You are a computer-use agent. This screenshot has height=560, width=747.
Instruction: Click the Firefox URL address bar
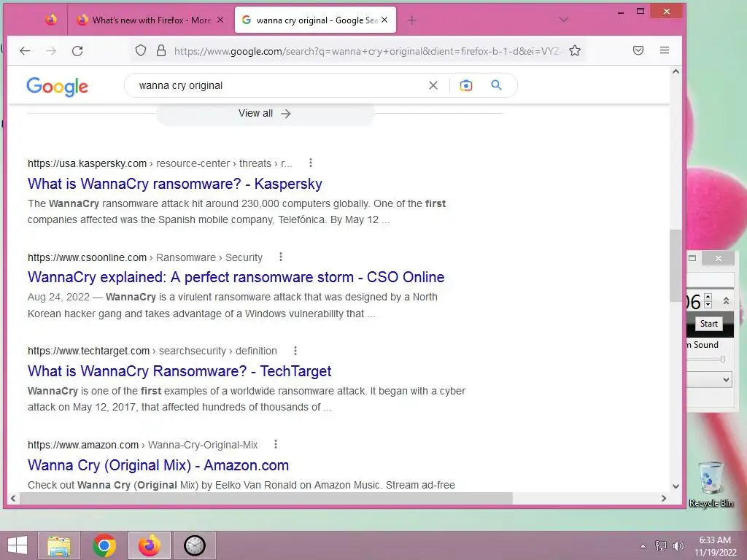point(367,51)
